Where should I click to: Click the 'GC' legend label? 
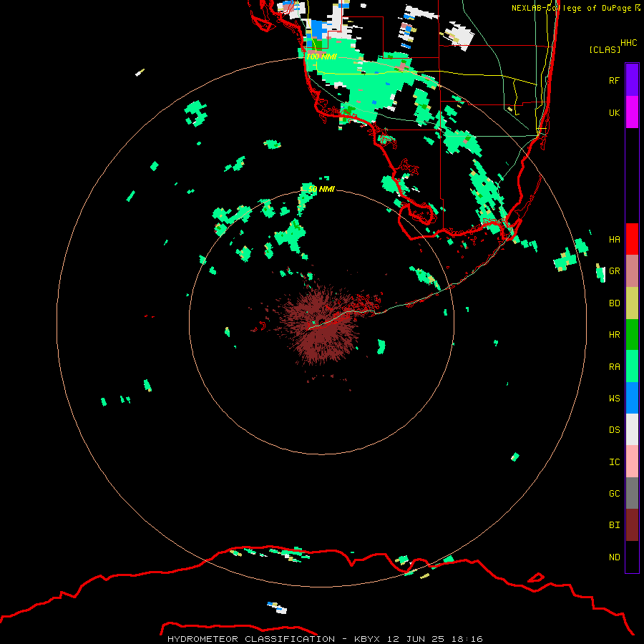(614, 494)
